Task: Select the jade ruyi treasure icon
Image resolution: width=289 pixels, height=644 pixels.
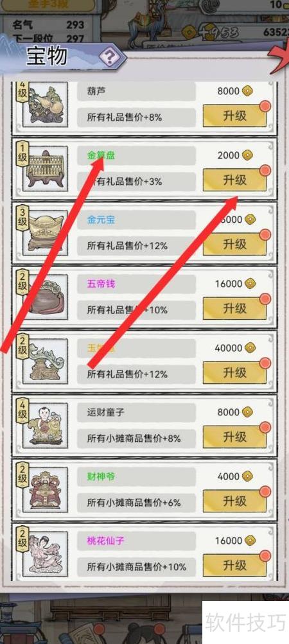Action: click(x=45, y=361)
